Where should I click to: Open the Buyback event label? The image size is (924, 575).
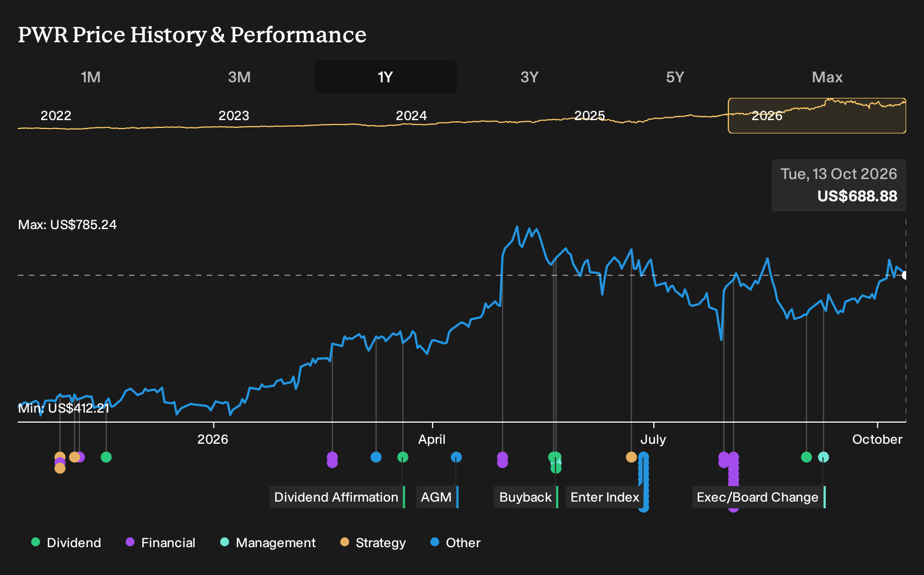526,497
